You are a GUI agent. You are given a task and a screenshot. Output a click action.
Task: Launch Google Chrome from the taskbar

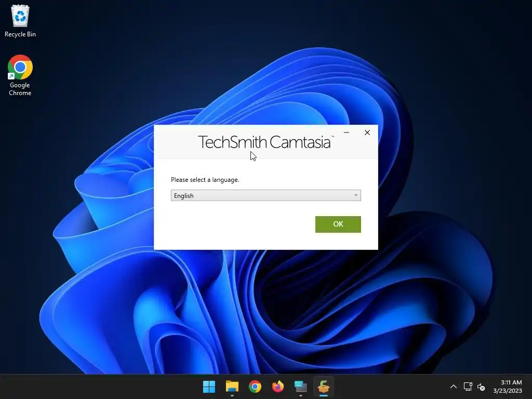pos(255,387)
